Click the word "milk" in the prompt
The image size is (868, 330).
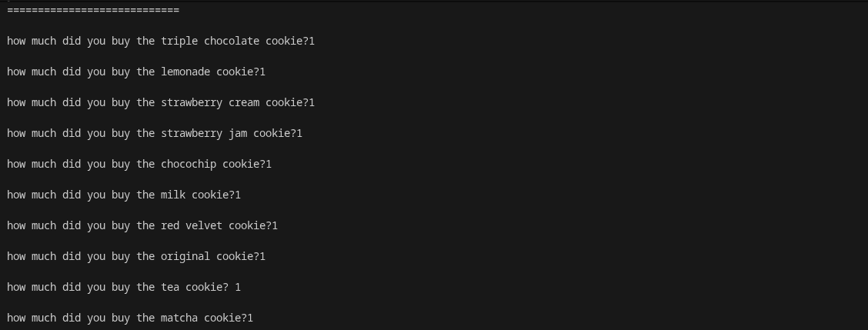tap(173, 195)
